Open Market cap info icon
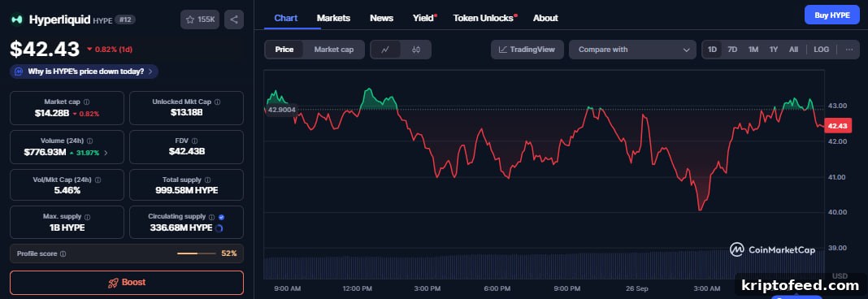868x299 pixels. coord(86,102)
